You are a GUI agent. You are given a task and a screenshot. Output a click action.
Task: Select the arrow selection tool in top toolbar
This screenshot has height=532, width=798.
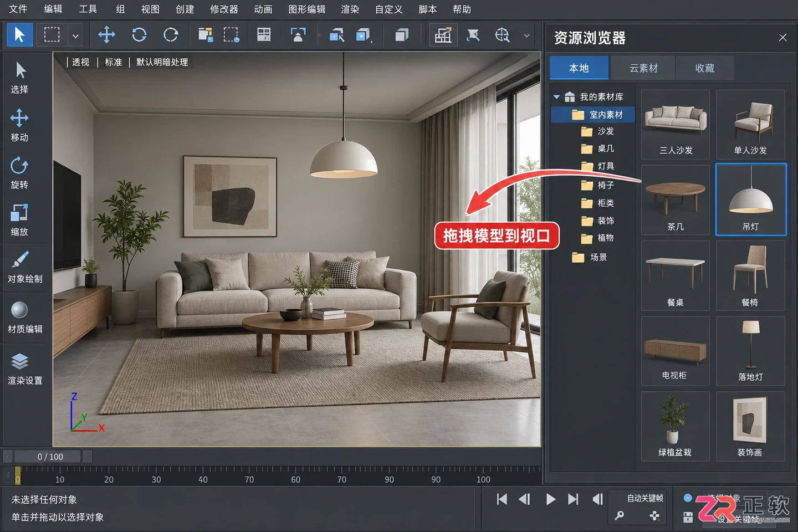pos(19,35)
